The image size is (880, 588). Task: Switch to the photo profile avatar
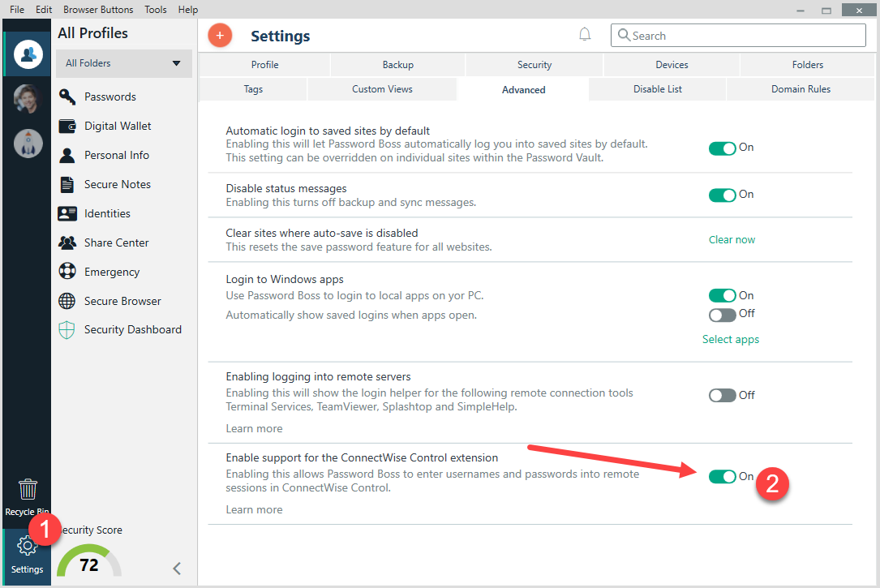[28, 99]
